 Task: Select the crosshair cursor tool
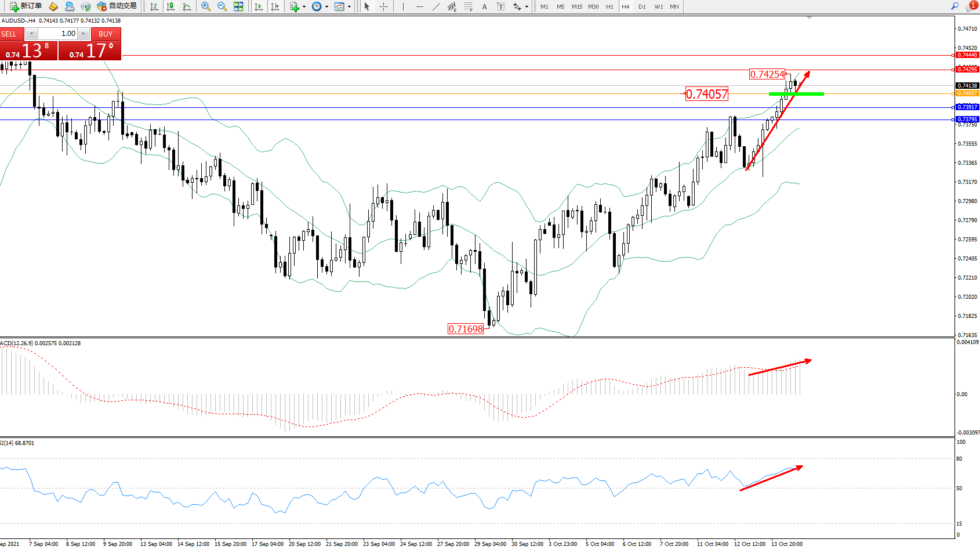point(383,6)
